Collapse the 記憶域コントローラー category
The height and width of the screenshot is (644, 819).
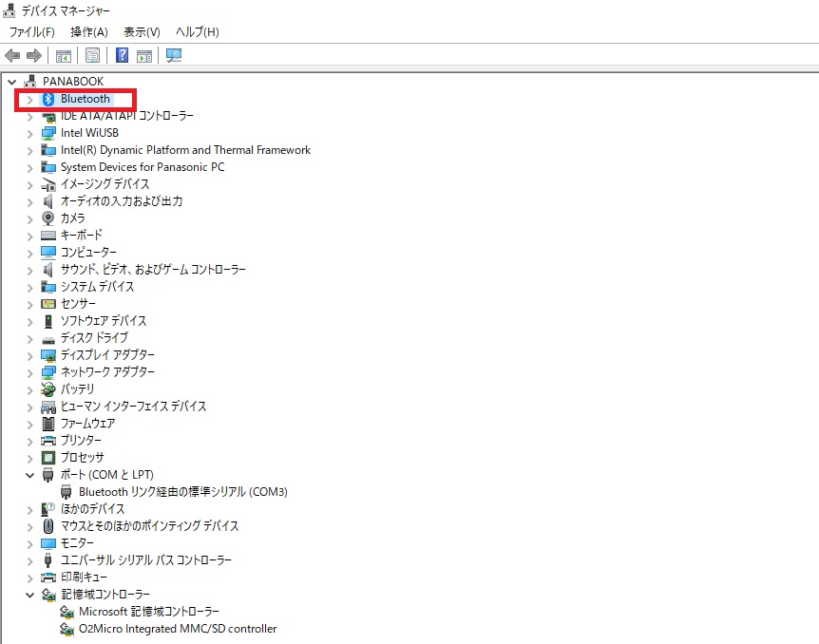click(29, 595)
